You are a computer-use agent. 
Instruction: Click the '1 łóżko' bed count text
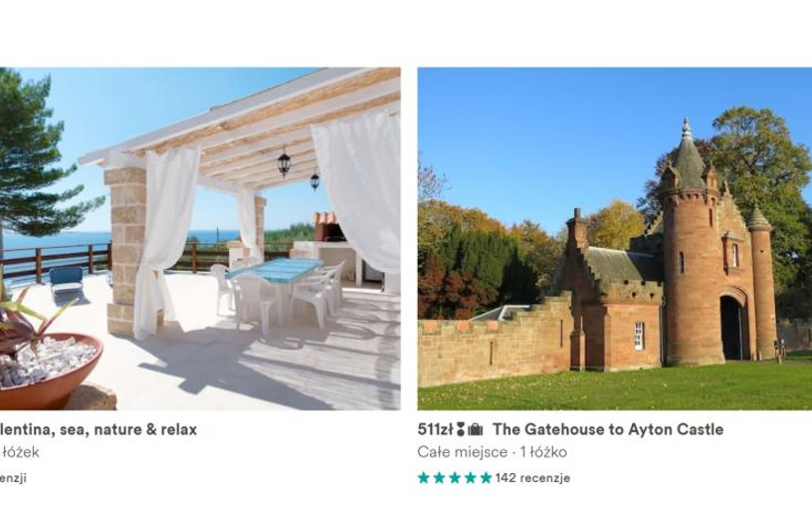543,452
